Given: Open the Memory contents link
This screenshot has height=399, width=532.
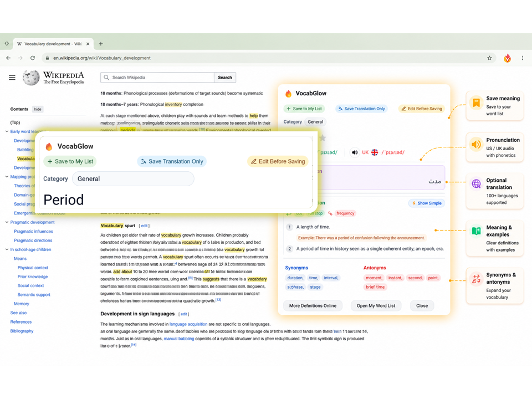Looking at the screenshot, I should tap(22, 304).
